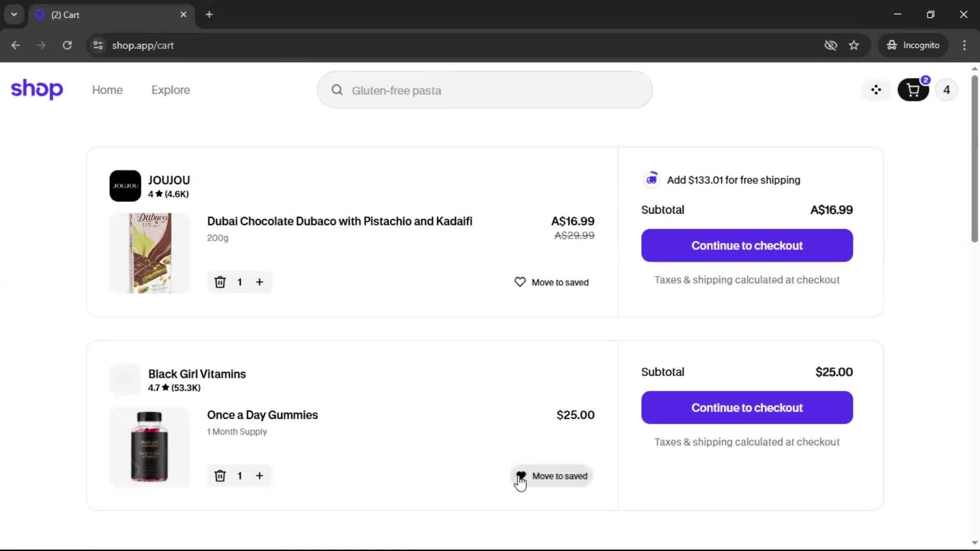The image size is (980, 551).
Task: Click the Shop AI sparkle icon
Action: tap(876, 90)
